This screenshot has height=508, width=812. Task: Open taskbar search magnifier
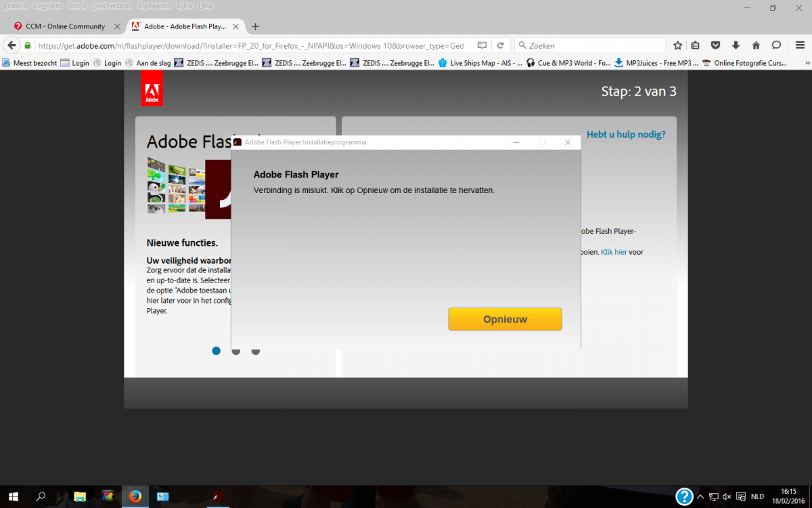40,496
